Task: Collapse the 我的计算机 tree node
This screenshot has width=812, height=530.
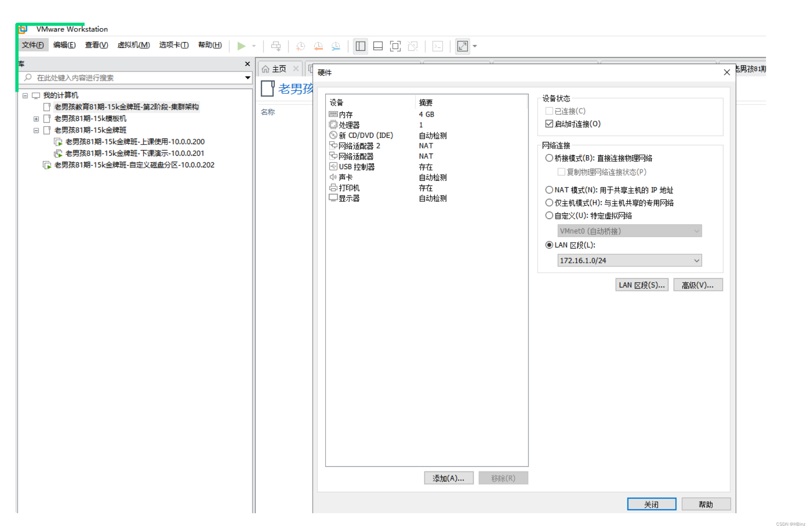Action: click(x=25, y=96)
